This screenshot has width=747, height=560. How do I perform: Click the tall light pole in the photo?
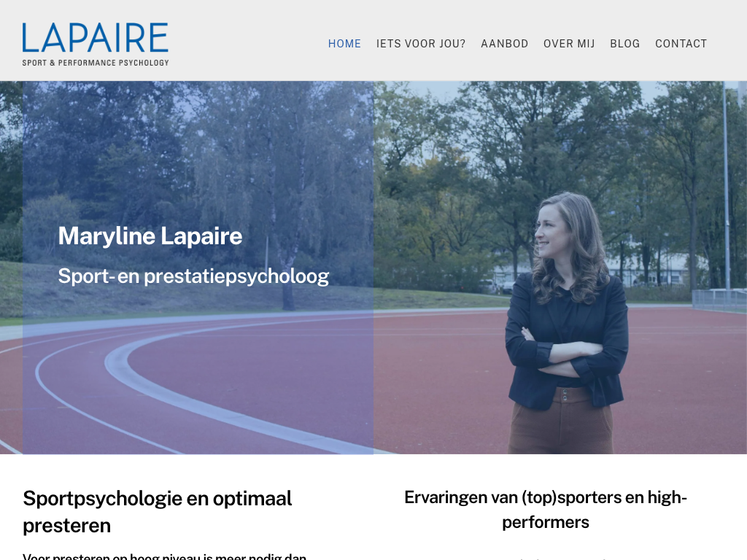click(x=727, y=186)
